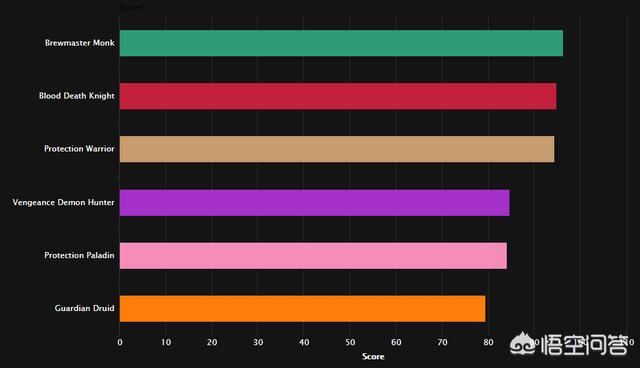
Task: Select the Protection Warrior label
Action: point(79,149)
